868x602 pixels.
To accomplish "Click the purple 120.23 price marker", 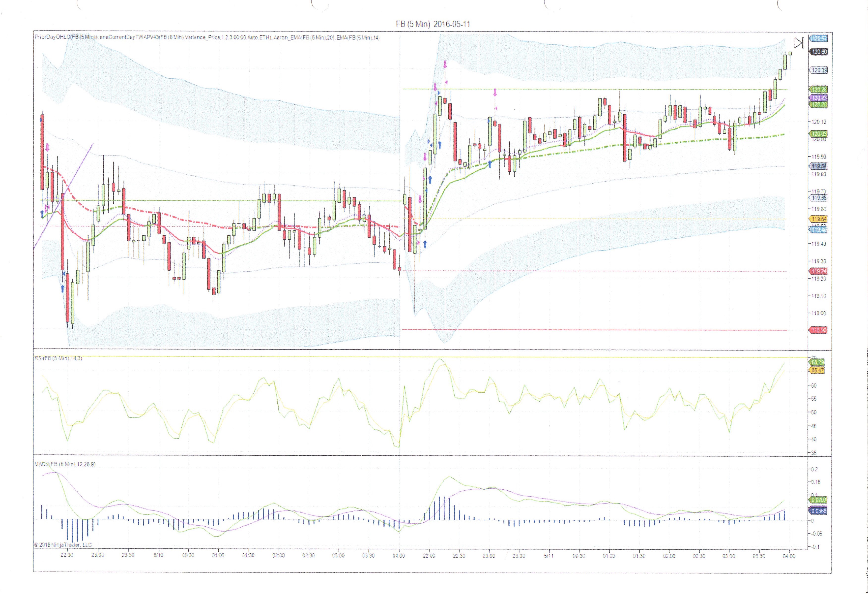I will pos(819,98).
